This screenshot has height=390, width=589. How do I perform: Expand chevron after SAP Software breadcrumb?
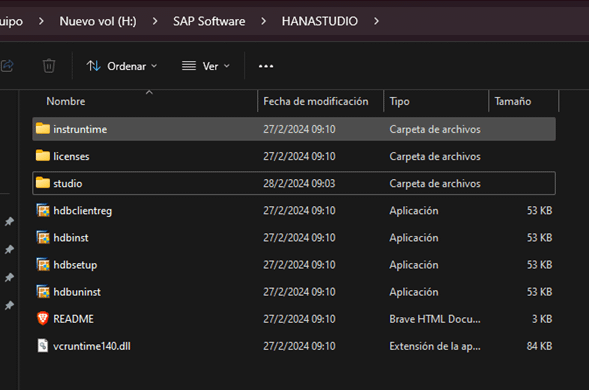pyautogui.click(x=264, y=21)
